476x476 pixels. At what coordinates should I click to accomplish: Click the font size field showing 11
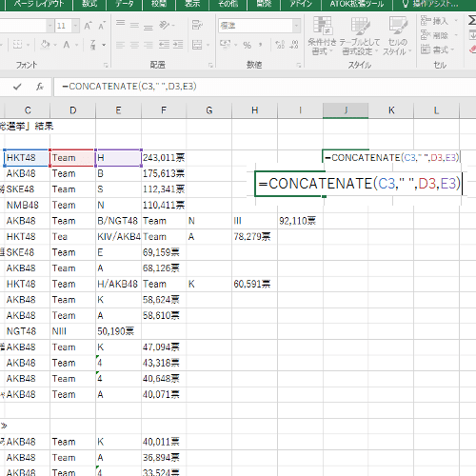pyautogui.click(x=63, y=26)
